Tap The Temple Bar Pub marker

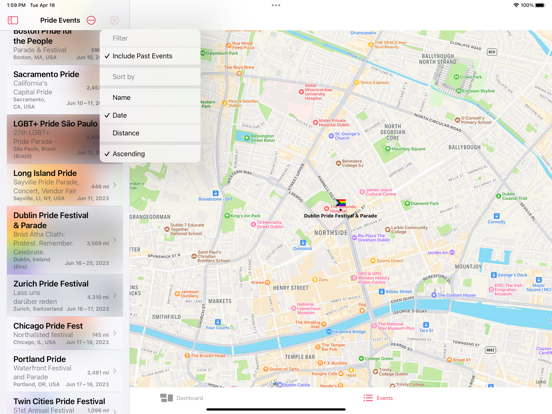point(317,347)
